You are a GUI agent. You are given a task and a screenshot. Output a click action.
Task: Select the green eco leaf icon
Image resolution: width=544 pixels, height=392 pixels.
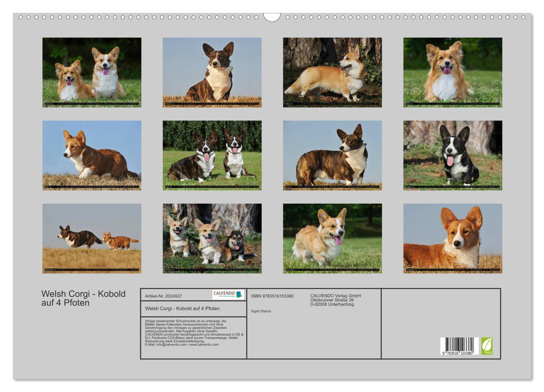pyautogui.click(x=487, y=347)
